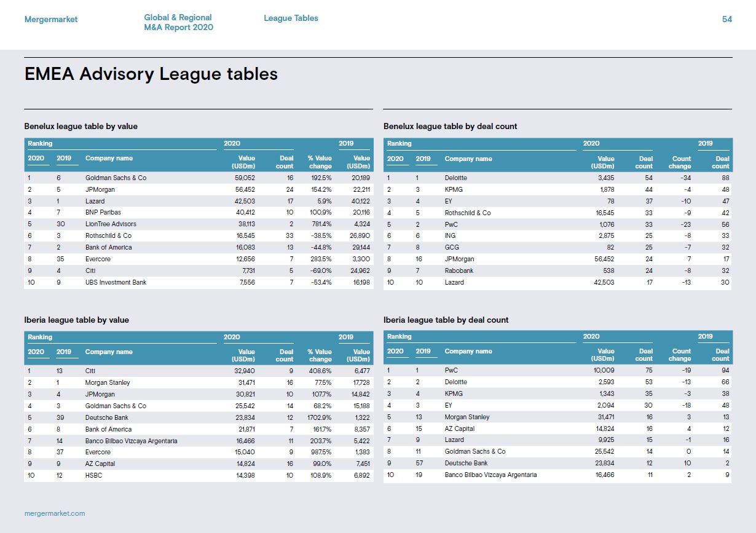This screenshot has height=533, width=756.
Task: Click the 'Benelux league table by value' title
Action: pos(81,127)
